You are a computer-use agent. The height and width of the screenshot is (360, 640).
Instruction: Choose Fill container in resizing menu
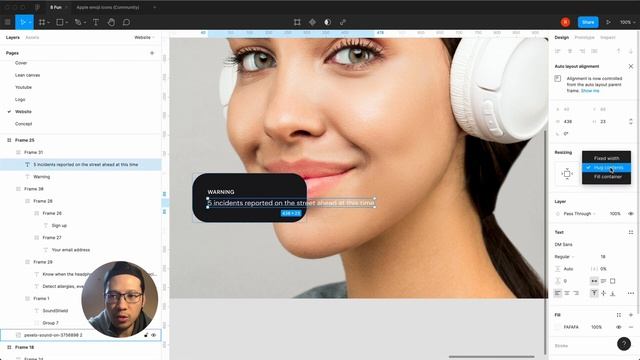[607, 177]
